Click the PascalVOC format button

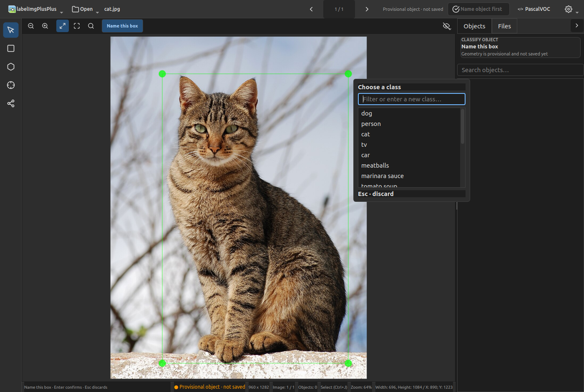click(x=534, y=9)
